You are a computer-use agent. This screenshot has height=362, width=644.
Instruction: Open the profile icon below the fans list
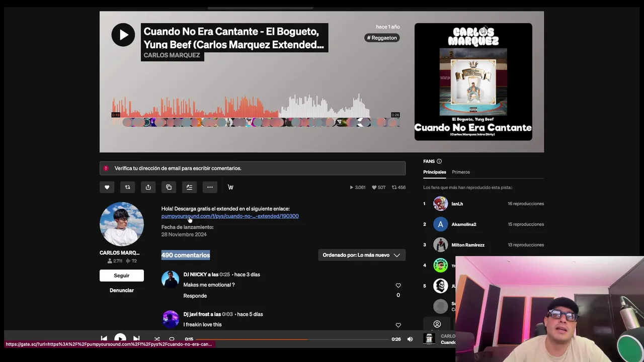tap(437, 324)
